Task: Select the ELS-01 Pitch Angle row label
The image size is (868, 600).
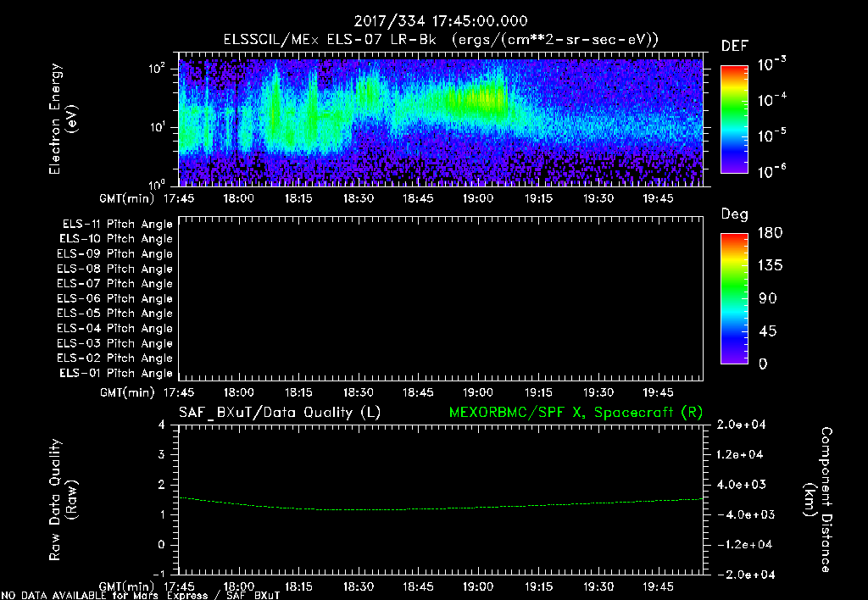Action: 116,374
